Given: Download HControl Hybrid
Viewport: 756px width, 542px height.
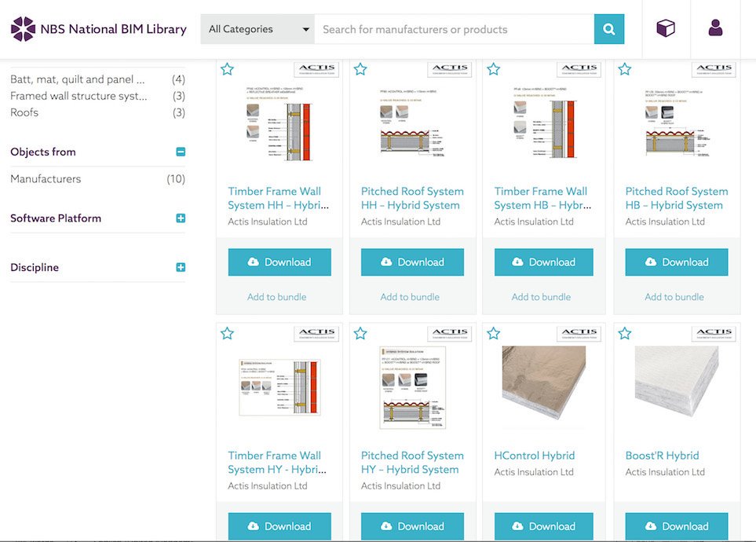Looking at the screenshot, I should (x=544, y=526).
